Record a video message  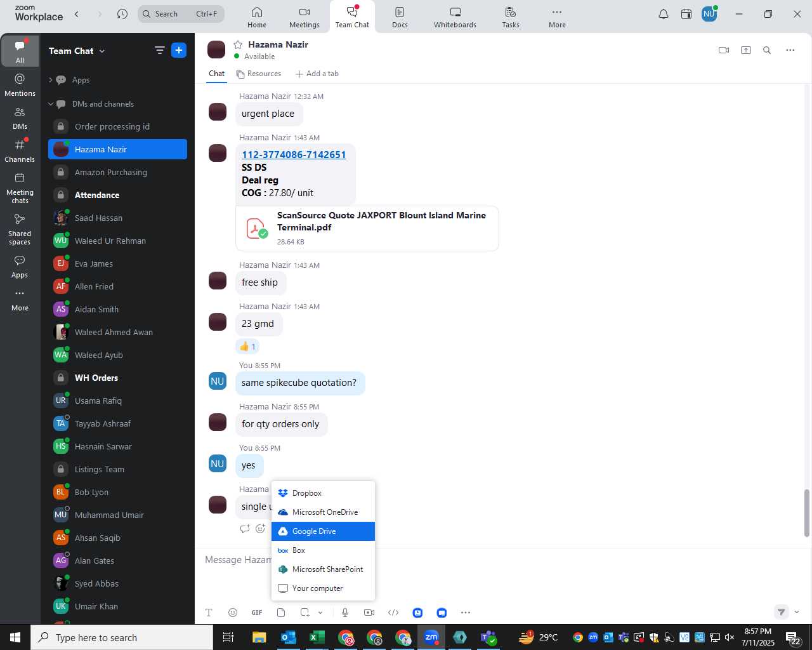(369, 613)
